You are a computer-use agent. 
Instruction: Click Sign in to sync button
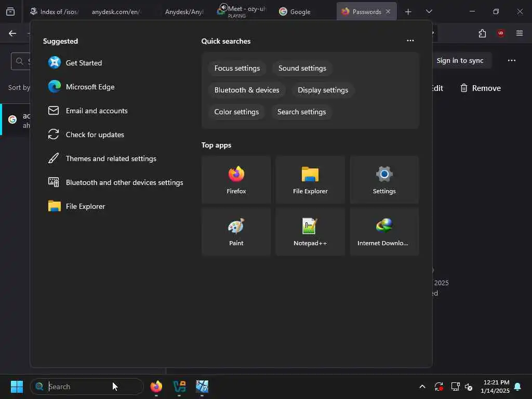(x=460, y=60)
